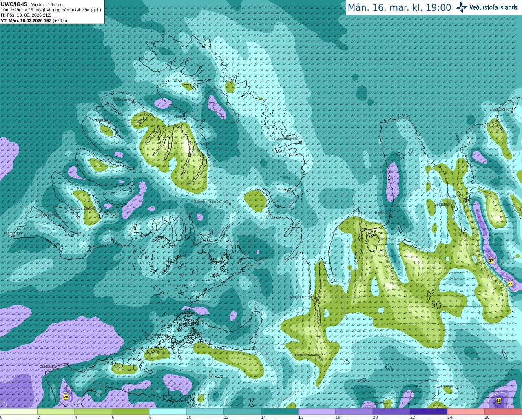522x420 pixels.
Task: Select the Holtavörðuheiði station label
Action: [306, 355]
